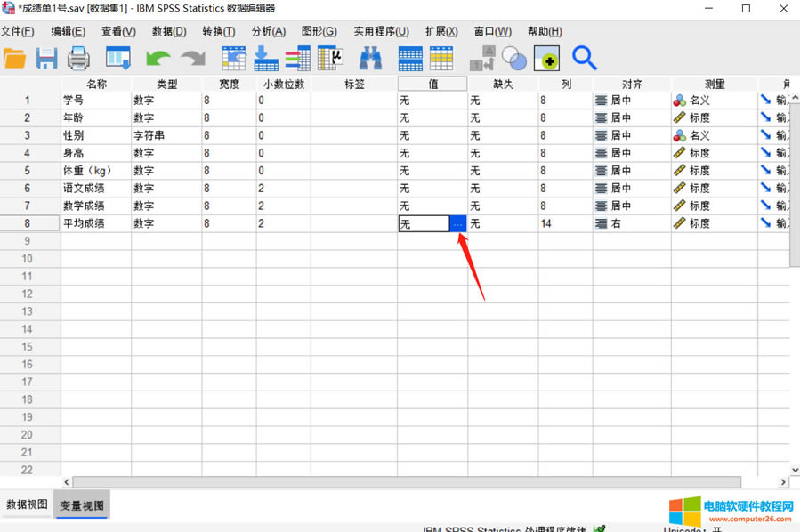
Task: Select row header number 8
Action: tap(28, 224)
